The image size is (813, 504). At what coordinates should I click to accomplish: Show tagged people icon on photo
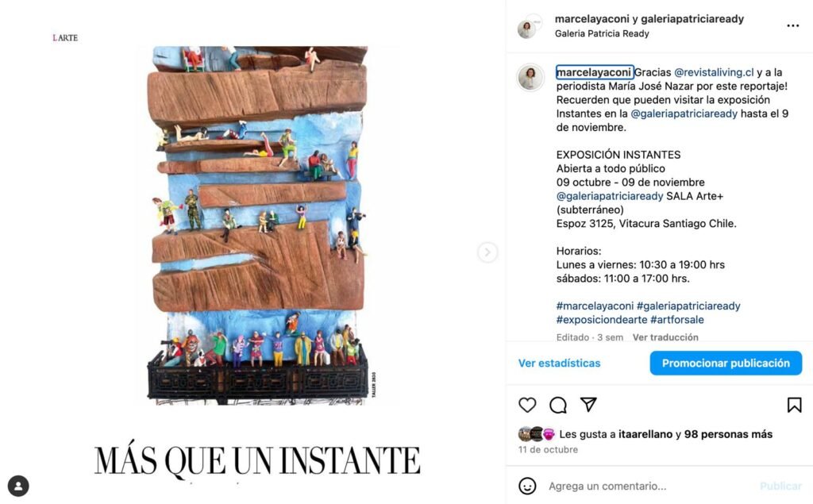(x=18, y=486)
